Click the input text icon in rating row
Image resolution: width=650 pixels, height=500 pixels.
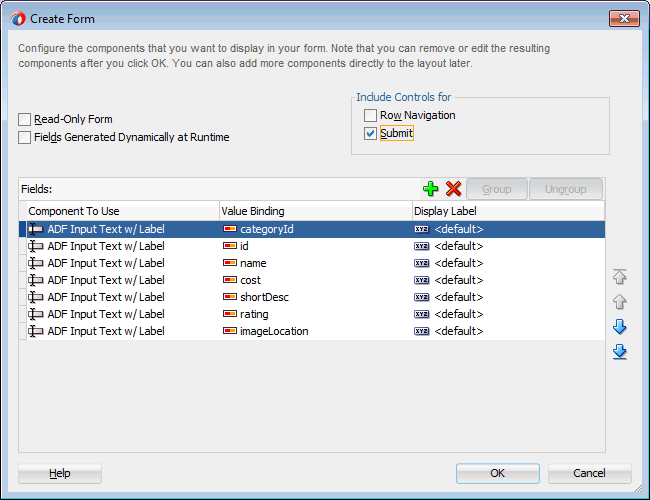click(36, 314)
